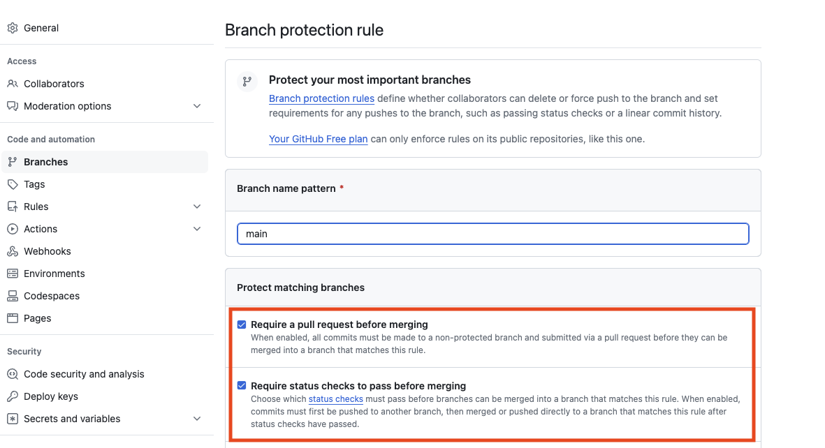Click the Pages browser icon
The height and width of the screenshot is (448, 825).
coord(13,318)
